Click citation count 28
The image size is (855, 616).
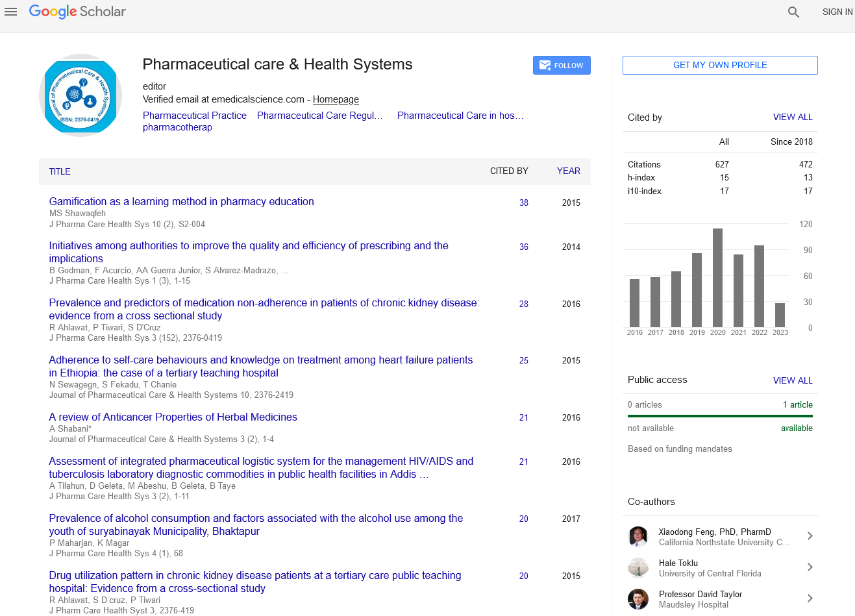tap(524, 304)
